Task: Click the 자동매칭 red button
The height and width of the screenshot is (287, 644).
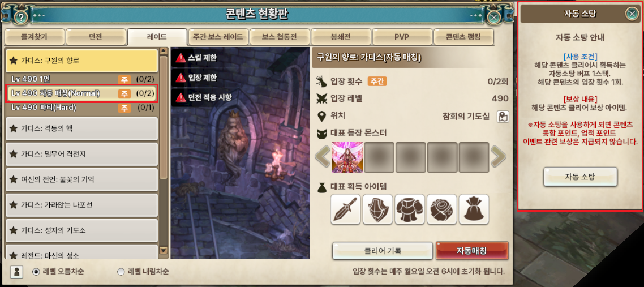Action: point(472,251)
